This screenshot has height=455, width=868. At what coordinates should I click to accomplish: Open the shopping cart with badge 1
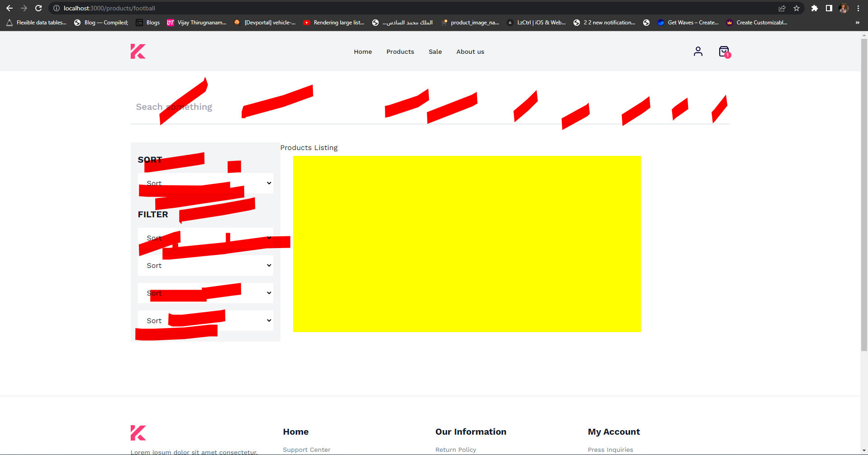point(724,51)
